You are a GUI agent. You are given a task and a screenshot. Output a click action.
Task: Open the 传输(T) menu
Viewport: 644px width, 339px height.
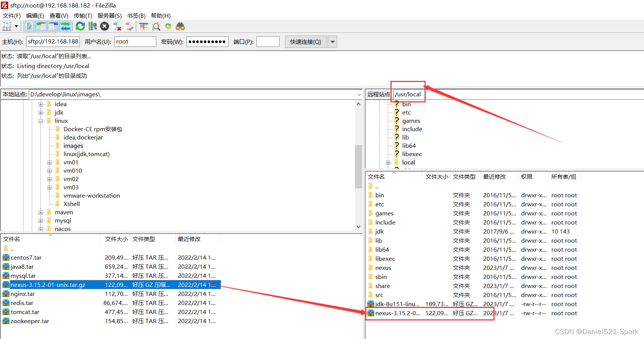click(x=83, y=15)
